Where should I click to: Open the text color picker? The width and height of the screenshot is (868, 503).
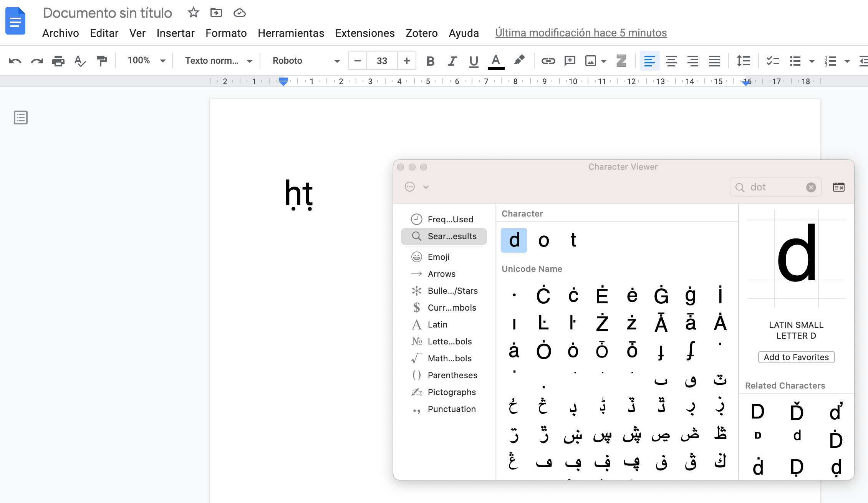496,61
